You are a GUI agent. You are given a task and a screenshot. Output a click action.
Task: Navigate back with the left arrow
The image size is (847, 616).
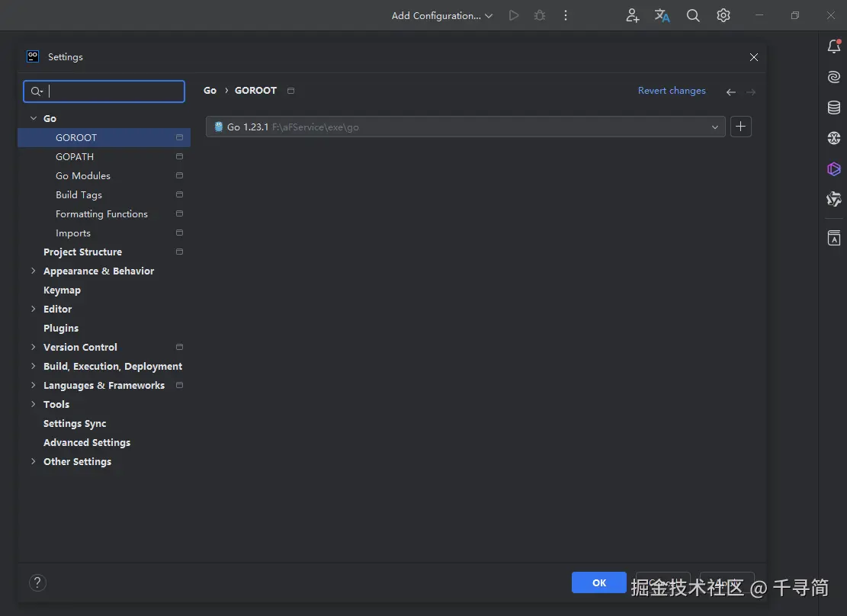pos(731,92)
